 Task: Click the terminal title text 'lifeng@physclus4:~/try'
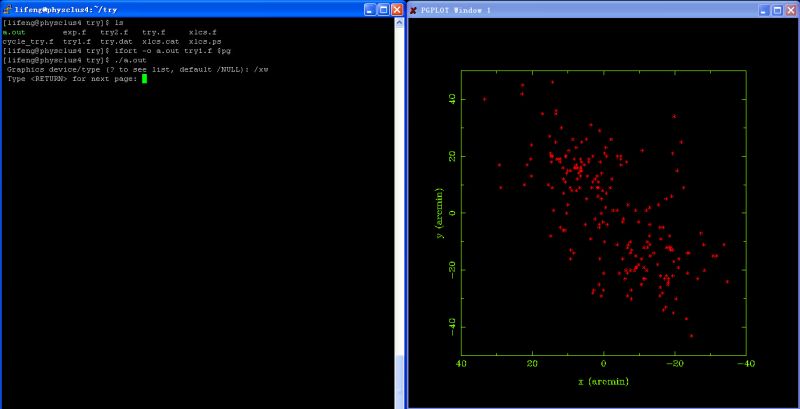65,10
